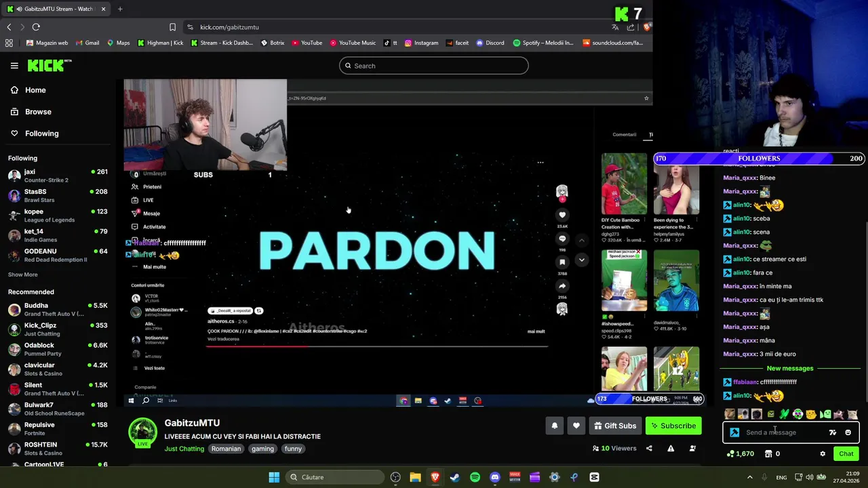Open the Brave shields icon
Image resolution: width=868 pixels, height=488 pixels.
point(647,27)
